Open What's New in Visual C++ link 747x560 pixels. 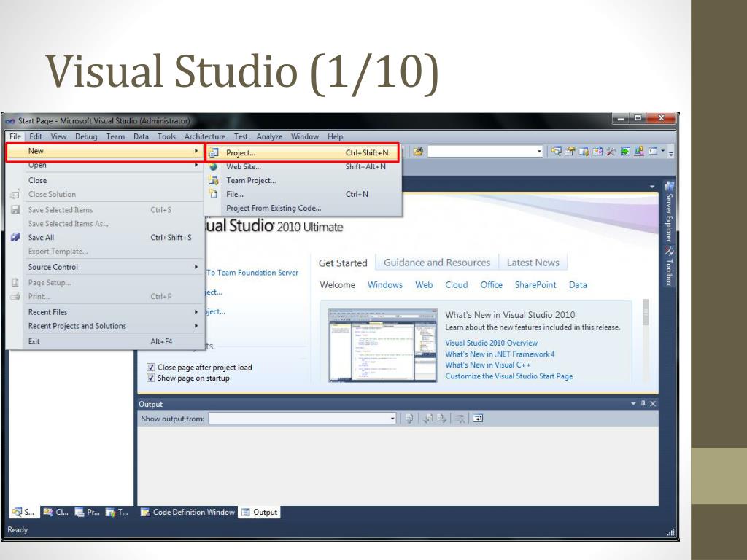tap(487, 365)
